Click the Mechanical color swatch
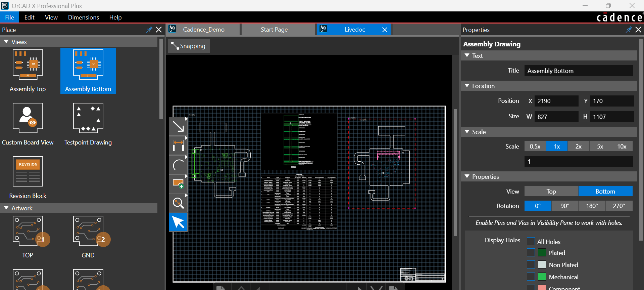 click(542, 277)
